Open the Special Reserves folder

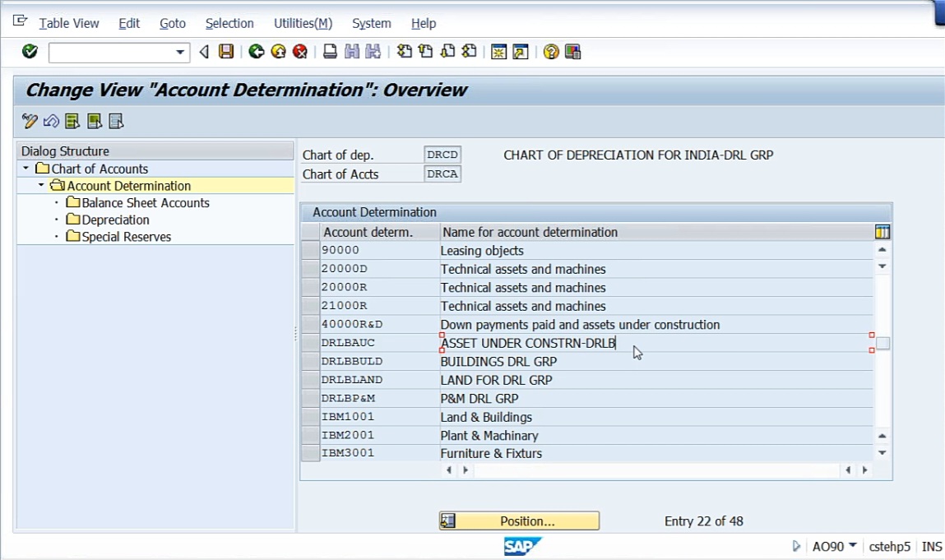(118, 236)
